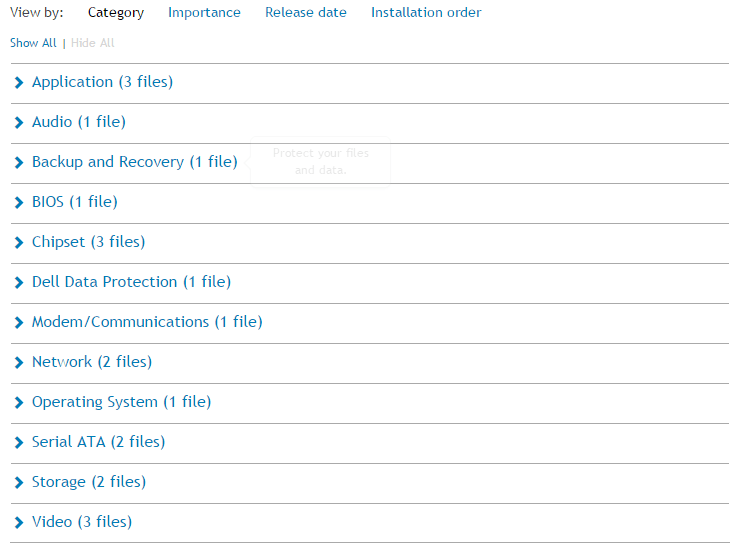Click the Show All link
Screen dimensions: 736x548
(x=33, y=43)
